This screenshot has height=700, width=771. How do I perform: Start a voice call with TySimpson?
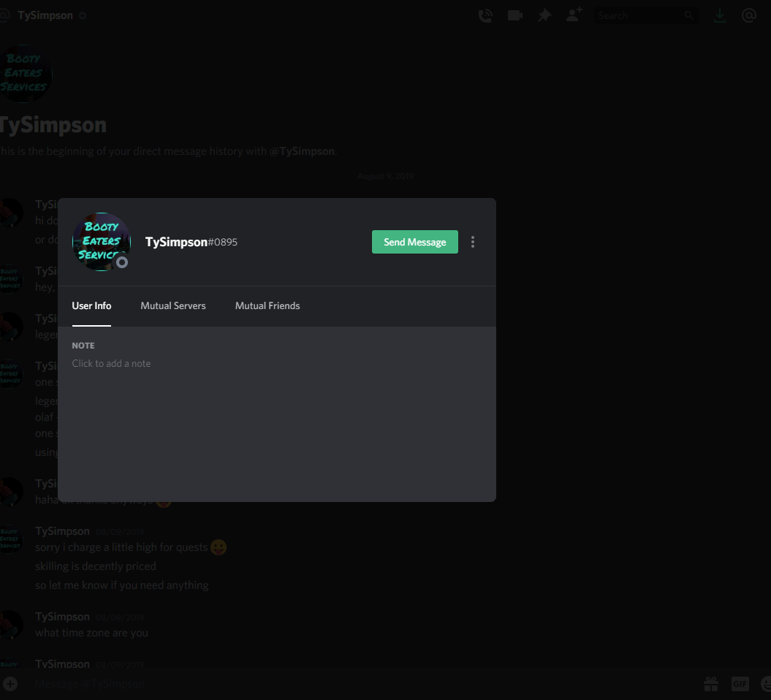[x=485, y=16]
